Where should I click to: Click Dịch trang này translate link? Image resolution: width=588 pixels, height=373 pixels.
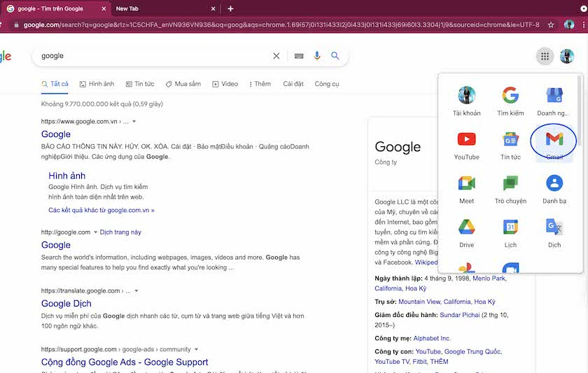pyautogui.click(x=120, y=232)
